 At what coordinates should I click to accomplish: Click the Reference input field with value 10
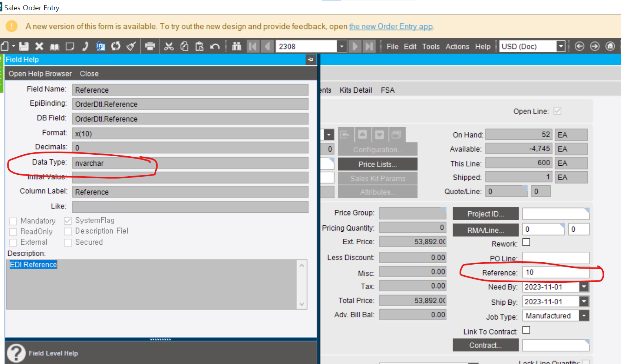[x=556, y=273]
